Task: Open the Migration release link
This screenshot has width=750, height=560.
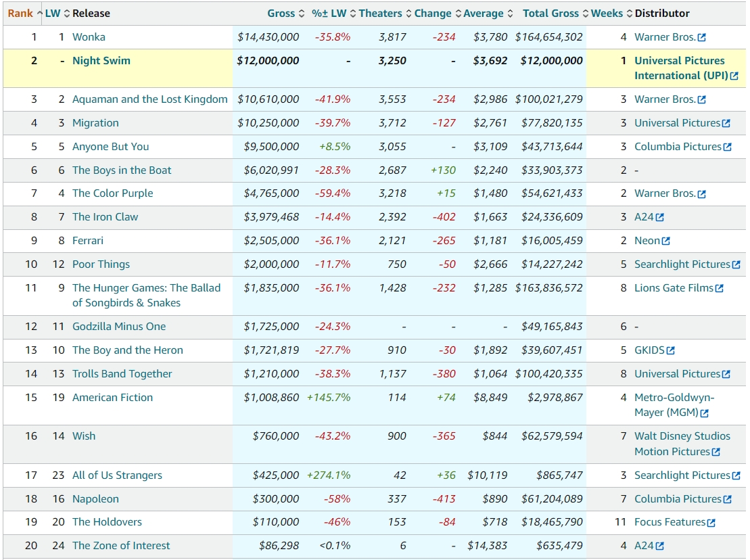Action: (x=95, y=123)
